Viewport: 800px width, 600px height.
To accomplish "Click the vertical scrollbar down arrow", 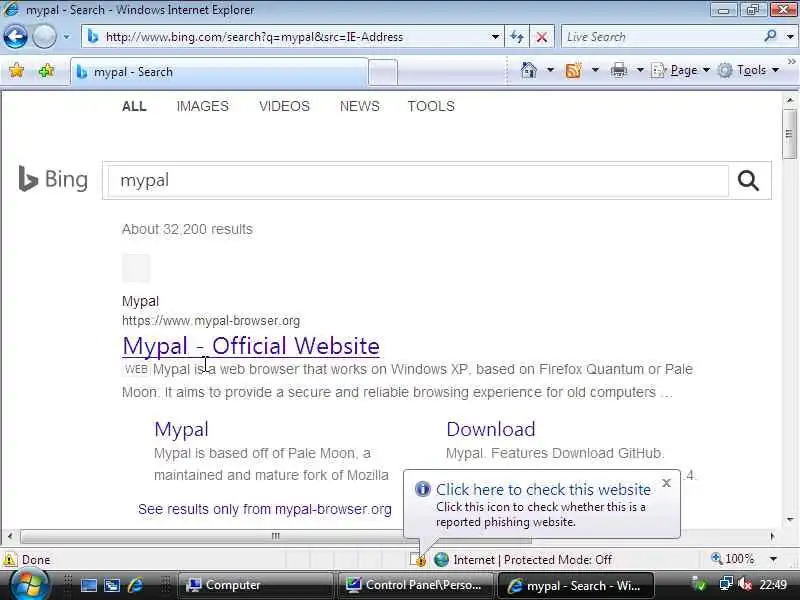I will tap(789, 520).
